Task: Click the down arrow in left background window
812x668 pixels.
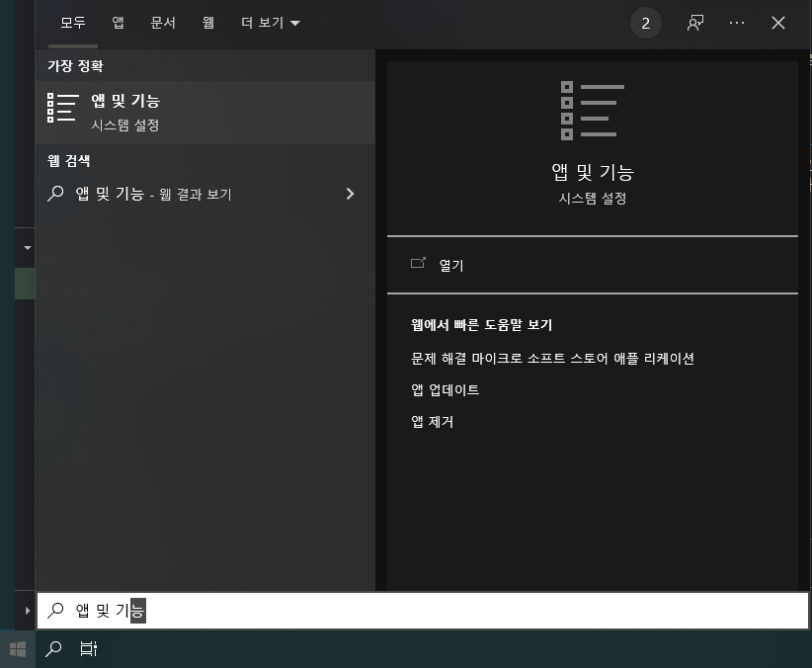Action: pos(28,248)
